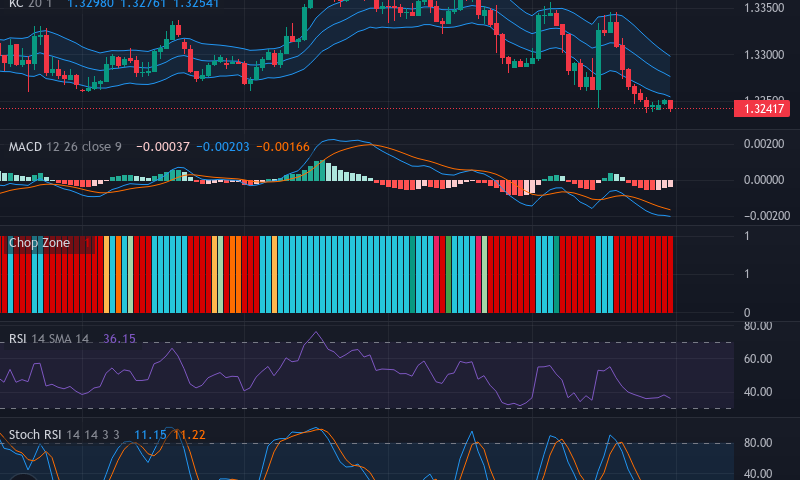Click the KC lower value 1.32541

[x=196, y=4]
